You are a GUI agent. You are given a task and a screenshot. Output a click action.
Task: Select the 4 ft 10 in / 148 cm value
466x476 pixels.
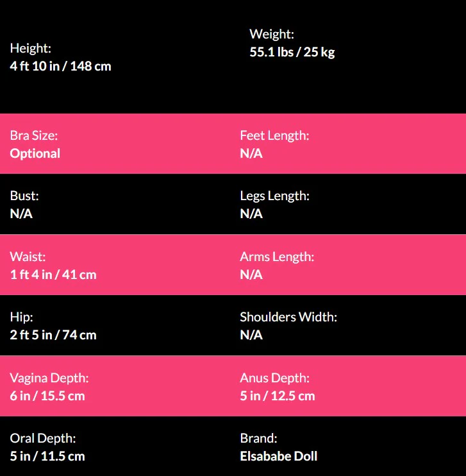coord(61,66)
